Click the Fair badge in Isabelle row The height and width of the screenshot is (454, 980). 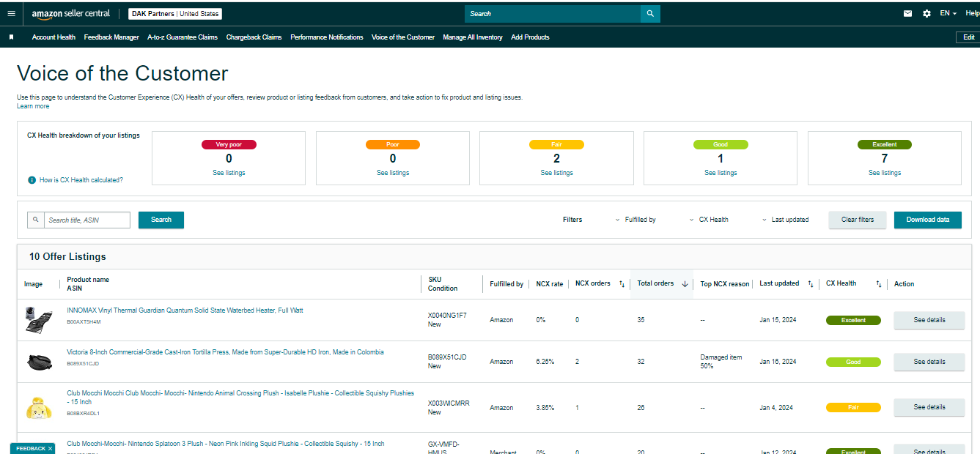pyautogui.click(x=853, y=407)
